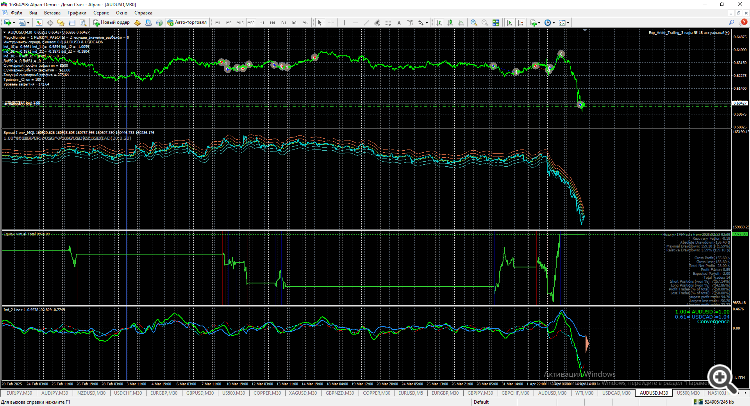Open the Сервис menu

click(100, 13)
